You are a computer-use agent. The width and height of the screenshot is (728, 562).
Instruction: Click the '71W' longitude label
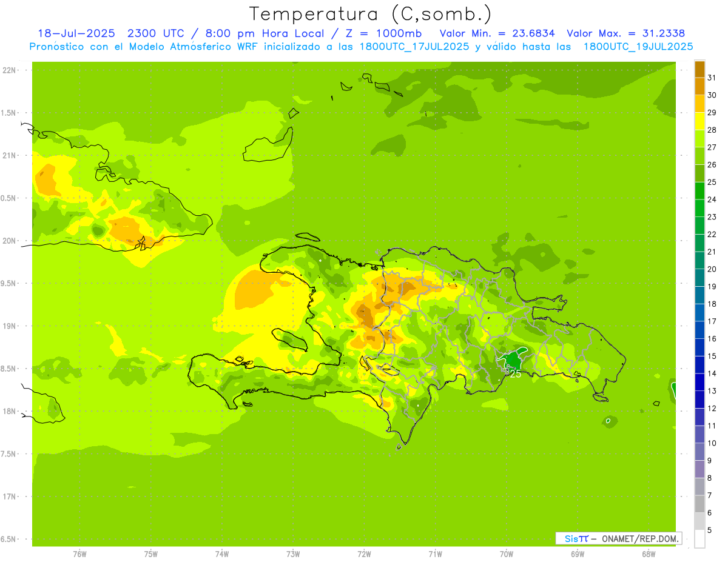[435, 554]
